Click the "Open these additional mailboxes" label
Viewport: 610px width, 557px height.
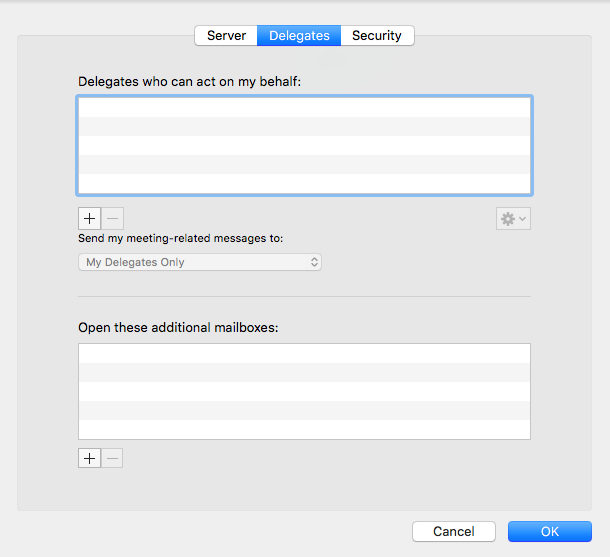(178, 327)
